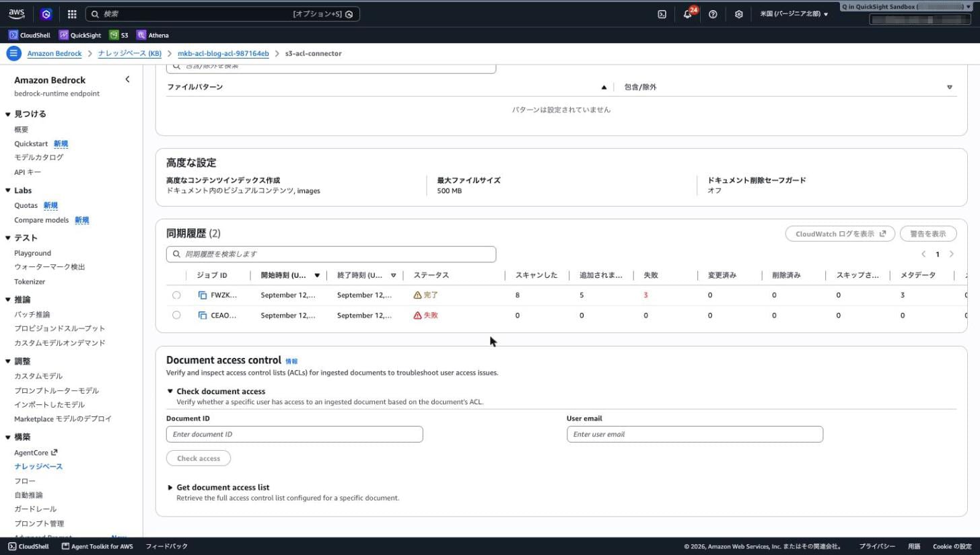Collapse the 調整 sidebar section
The image size is (980, 555).
pyautogui.click(x=8, y=361)
